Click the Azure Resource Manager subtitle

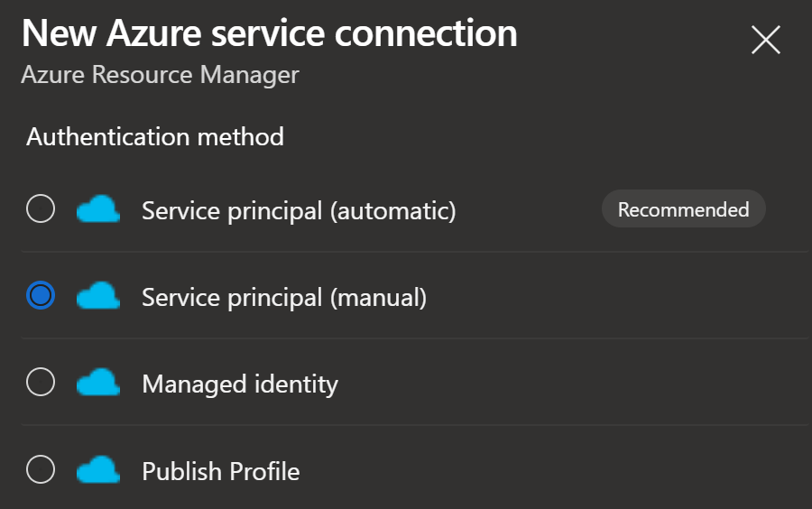(x=160, y=74)
